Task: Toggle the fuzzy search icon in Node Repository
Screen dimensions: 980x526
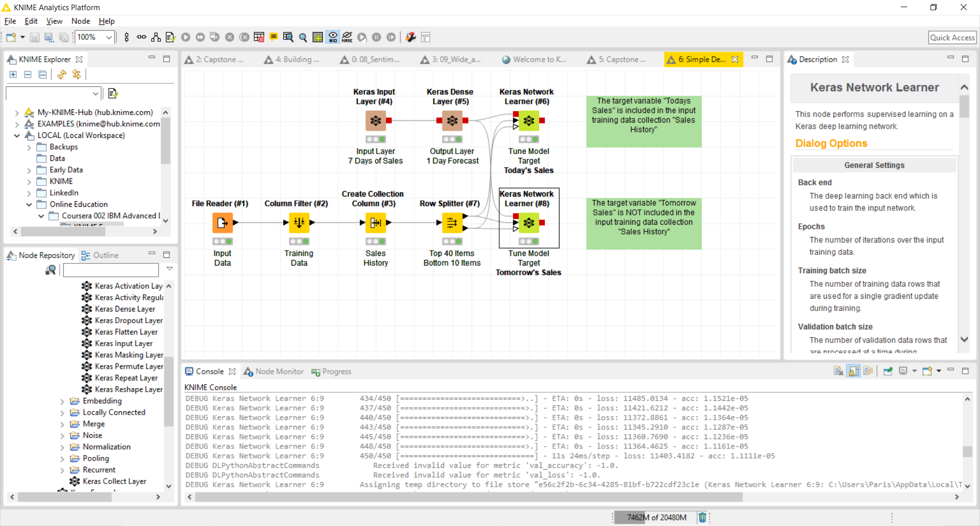Action: (50, 270)
